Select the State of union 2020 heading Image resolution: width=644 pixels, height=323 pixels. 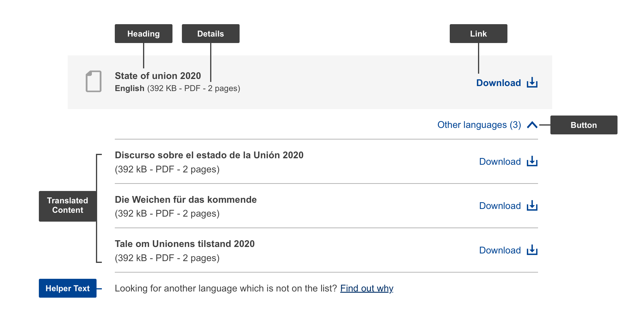click(x=158, y=76)
